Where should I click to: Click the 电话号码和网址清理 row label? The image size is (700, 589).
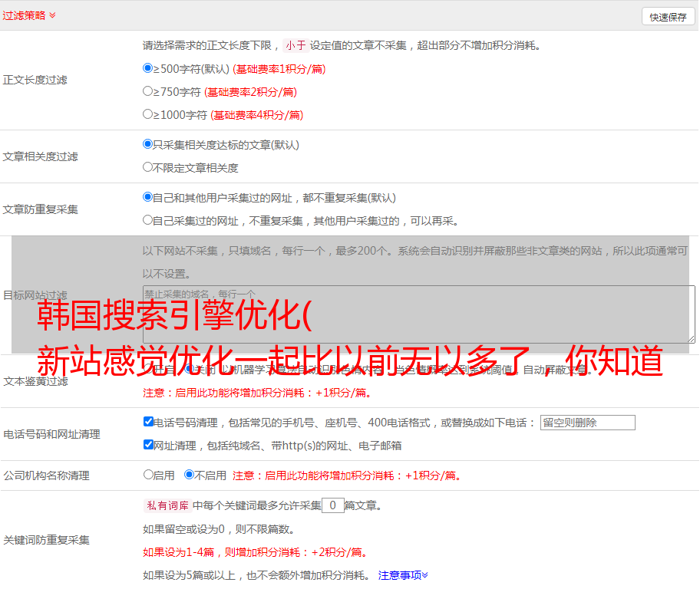tap(51, 435)
